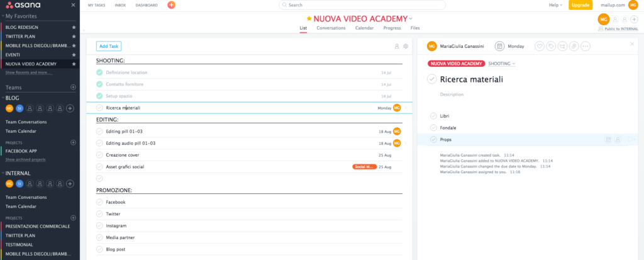Open the project view settings gear icon

406,47
